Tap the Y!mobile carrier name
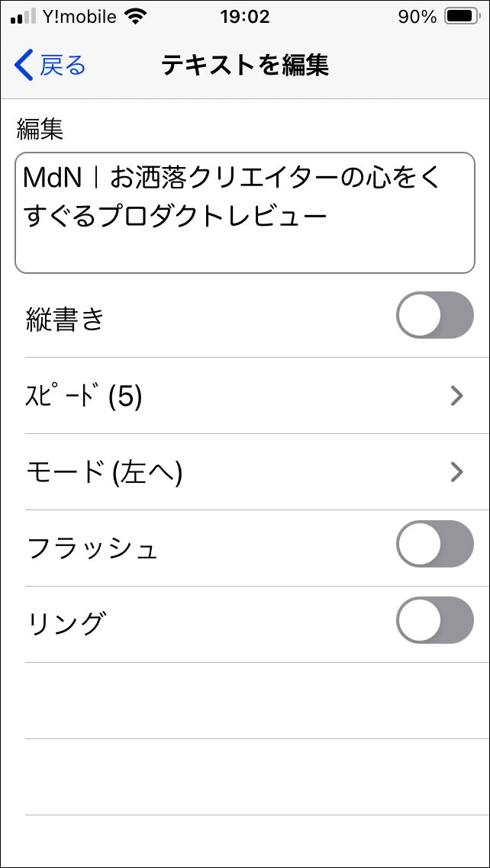The image size is (490, 868). tap(79, 17)
